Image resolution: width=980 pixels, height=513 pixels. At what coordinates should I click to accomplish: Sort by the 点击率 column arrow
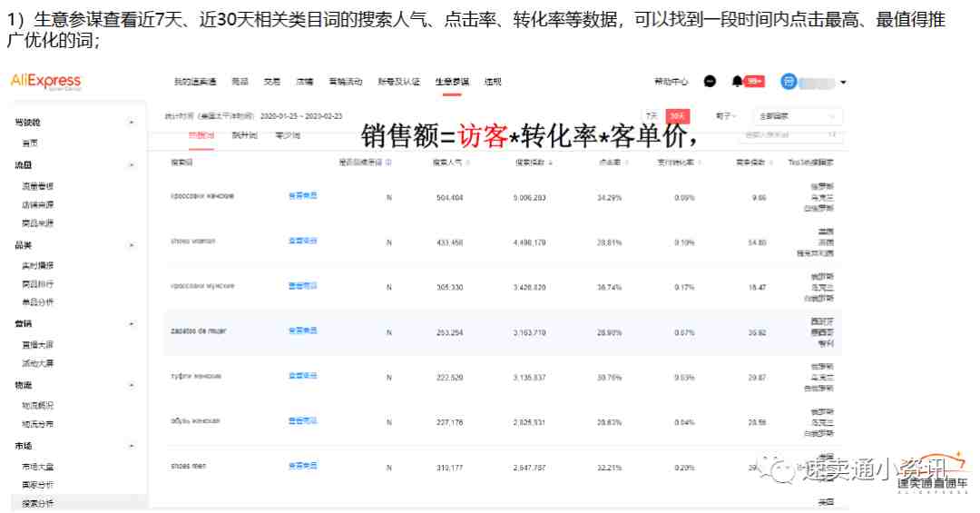pyautogui.click(x=626, y=163)
